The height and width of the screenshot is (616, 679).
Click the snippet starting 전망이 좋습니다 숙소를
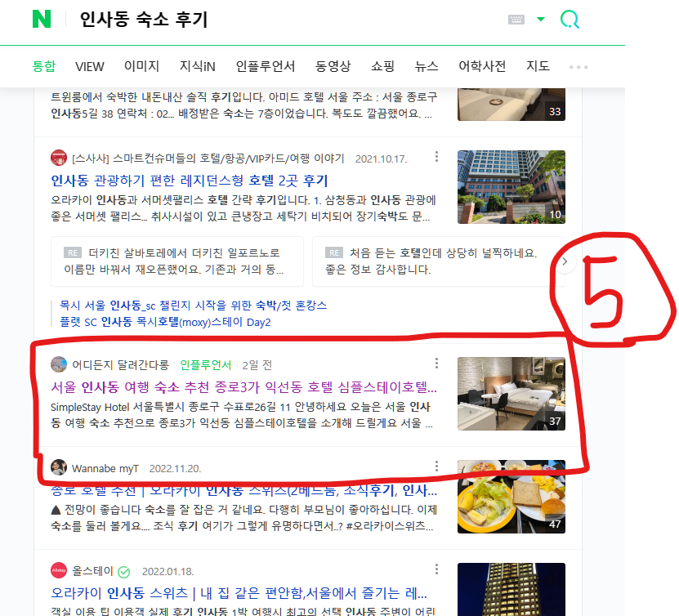(243, 518)
